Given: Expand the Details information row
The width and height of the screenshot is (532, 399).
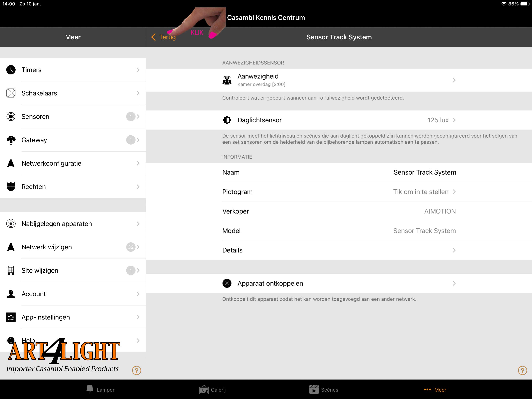Looking at the screenshot, I should (338, 250).
